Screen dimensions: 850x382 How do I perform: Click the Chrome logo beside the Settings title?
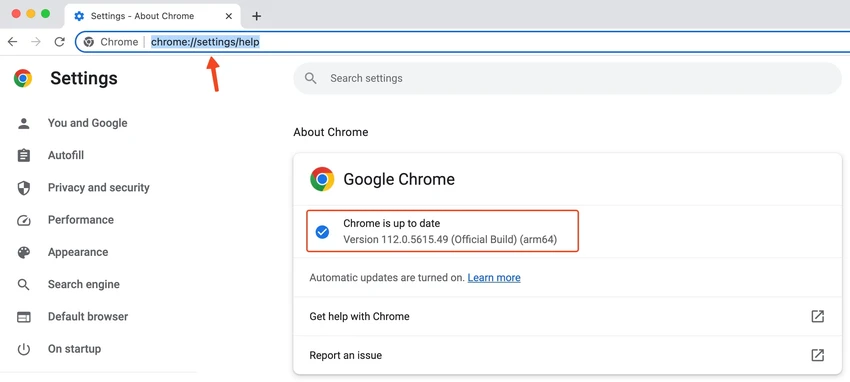[x=23, y=78]
